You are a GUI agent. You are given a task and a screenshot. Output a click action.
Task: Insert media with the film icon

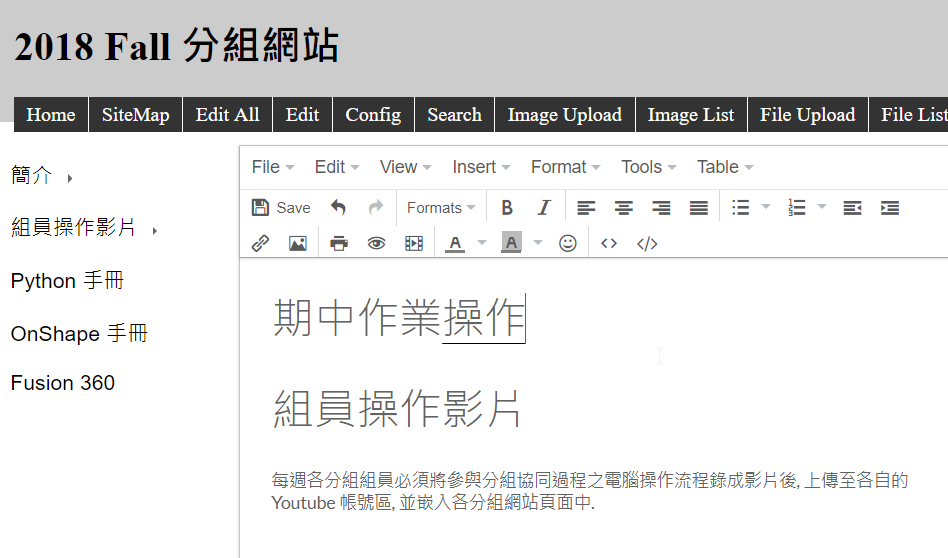point(414,243)
